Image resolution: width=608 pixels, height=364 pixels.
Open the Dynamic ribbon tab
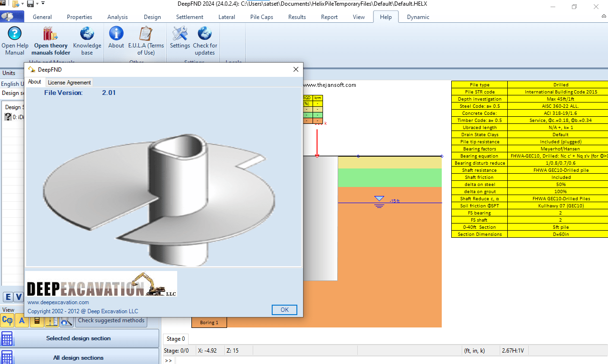(x=418, y=17)
